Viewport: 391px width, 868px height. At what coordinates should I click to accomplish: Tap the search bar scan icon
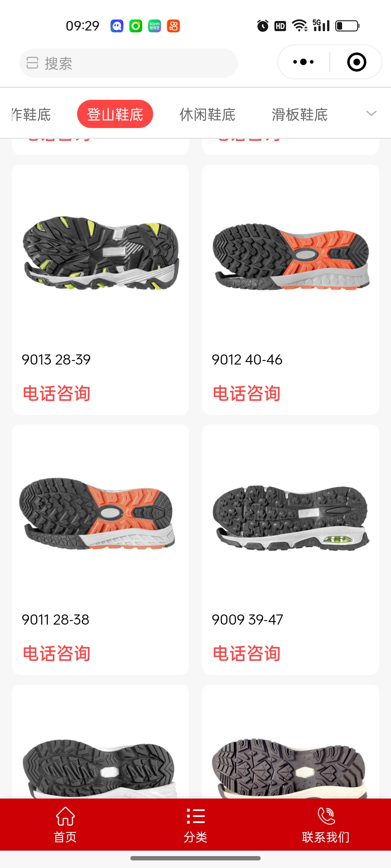(x=32, y=63)
